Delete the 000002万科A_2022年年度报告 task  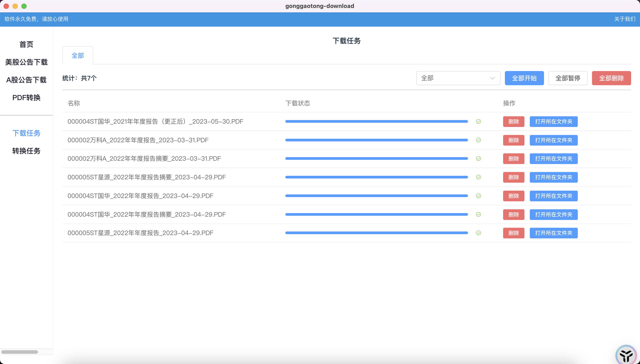pyautogui.click(x=513, y=140)
